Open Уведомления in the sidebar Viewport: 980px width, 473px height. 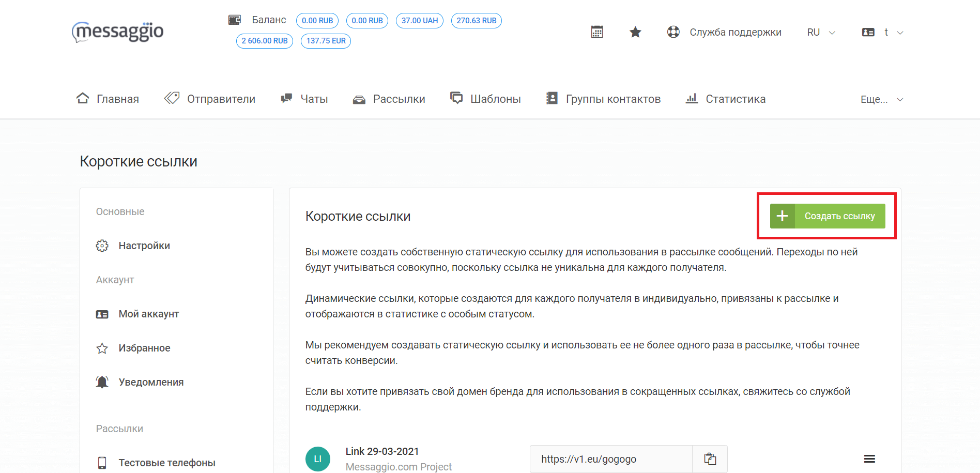click(151, 382)
